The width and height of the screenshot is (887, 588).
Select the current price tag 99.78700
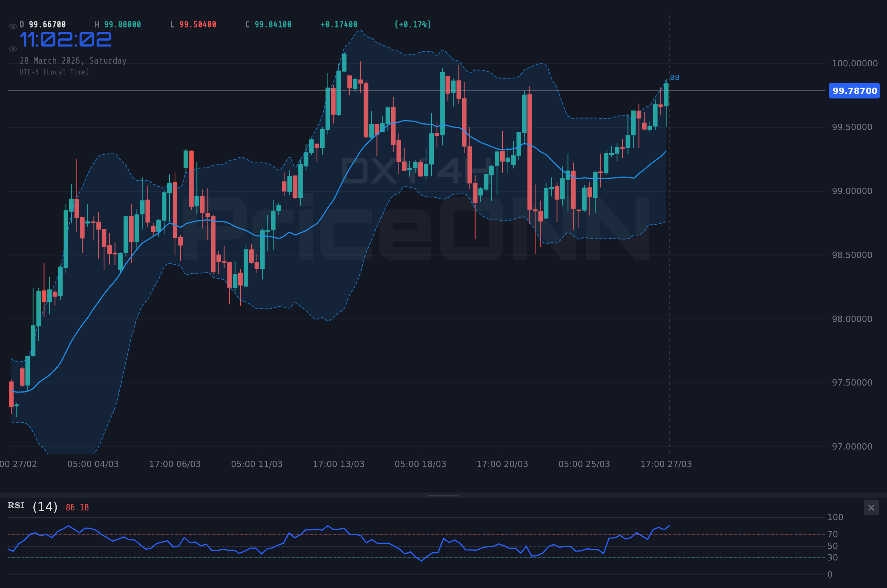pos(854,91)
